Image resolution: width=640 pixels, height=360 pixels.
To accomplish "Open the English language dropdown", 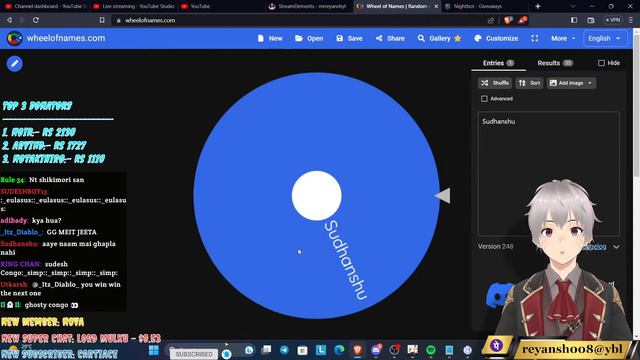I will click(604, 38).
